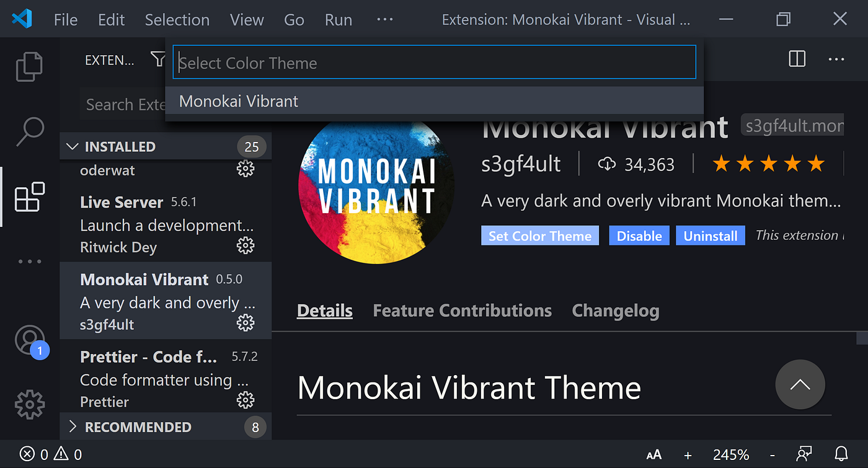Image resolution: width=868 pixels, height=468 pixels.
Task: Click the plus zoom-in status item
Action: tap(688, 455)
